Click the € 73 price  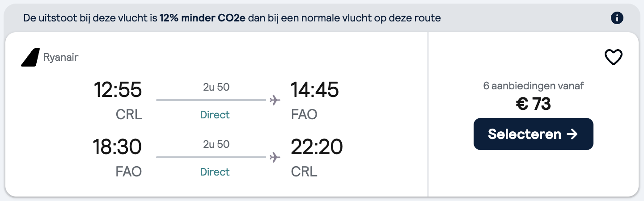point(533,104)
